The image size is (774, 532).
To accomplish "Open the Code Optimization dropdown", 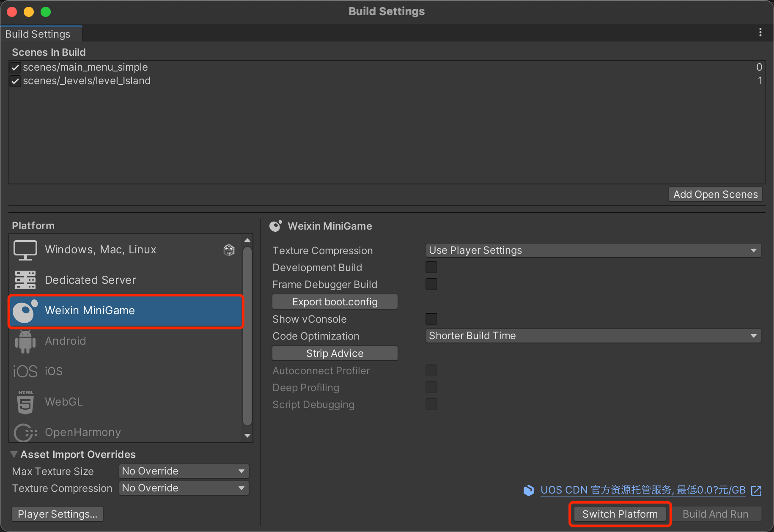I will pos(593,336).
